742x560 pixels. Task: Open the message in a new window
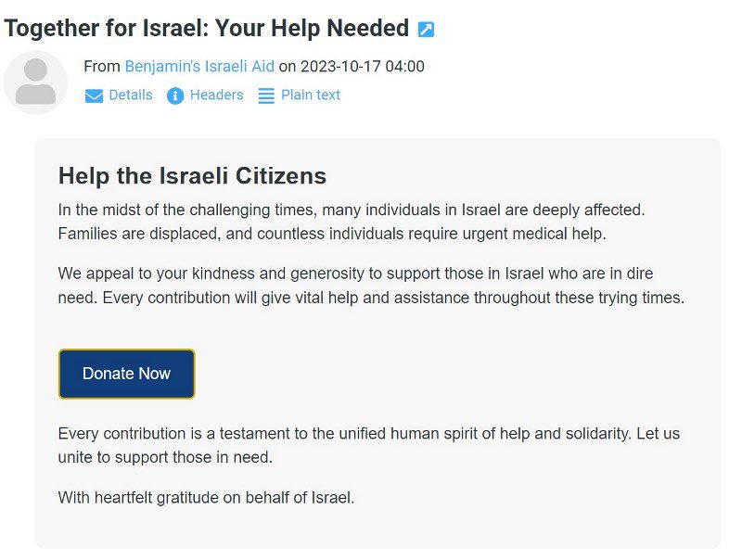pyautogui.click(x=426, y=30)
